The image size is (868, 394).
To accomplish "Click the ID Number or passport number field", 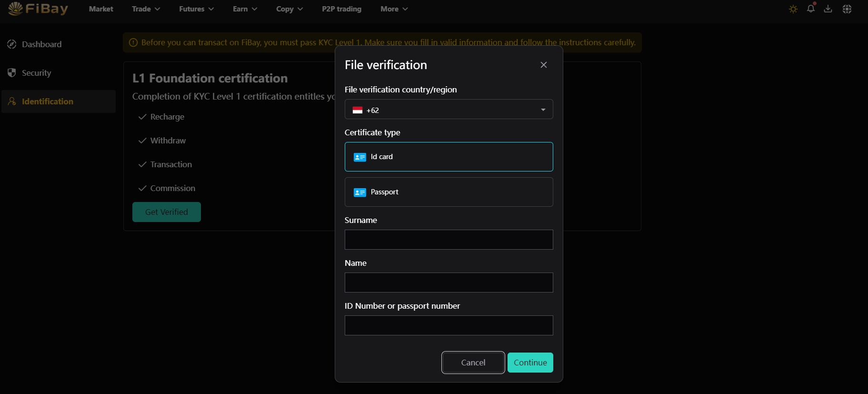I will (449, 325).
